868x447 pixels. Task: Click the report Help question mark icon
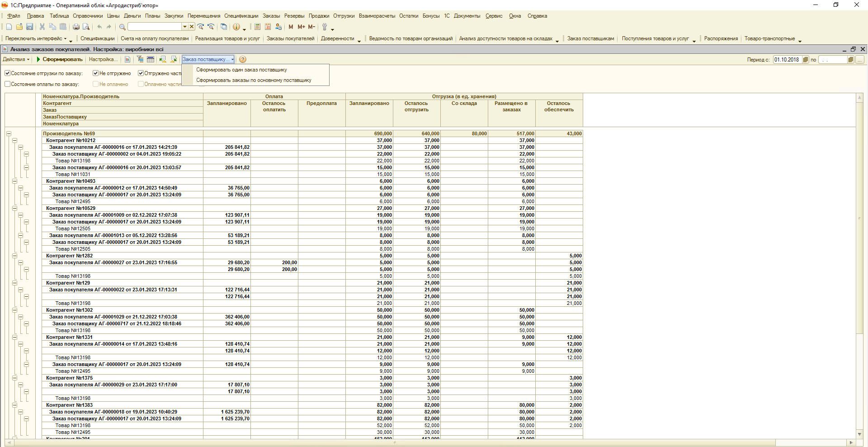[x=243, y=60]
